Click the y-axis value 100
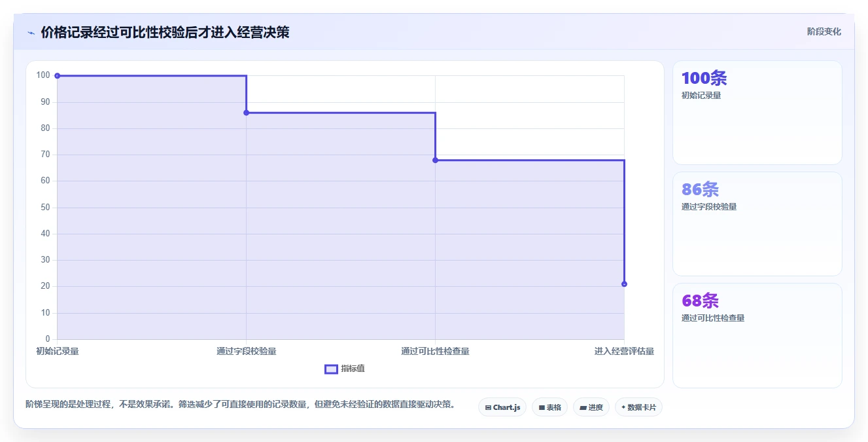 coord(43,75)
